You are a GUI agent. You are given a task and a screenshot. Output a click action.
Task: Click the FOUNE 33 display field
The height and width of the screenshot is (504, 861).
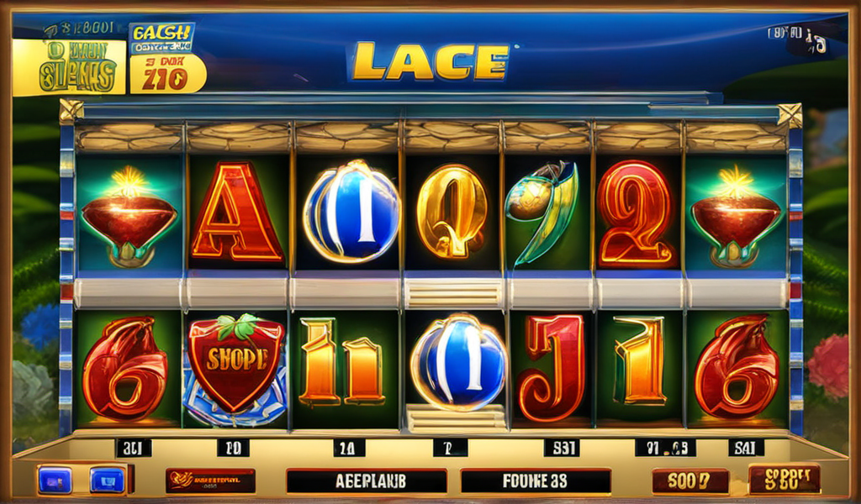[536, 481]
